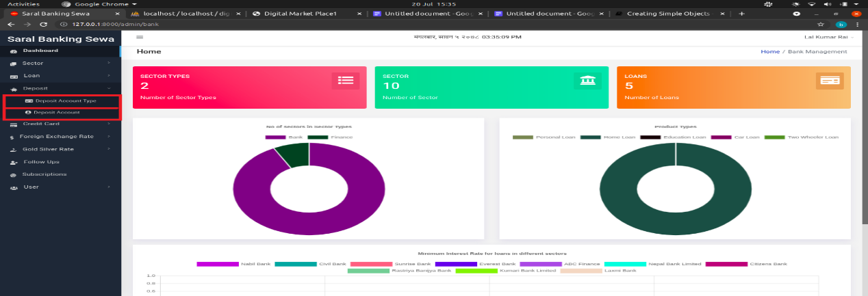Image resolution: width=868 pixels, height=296 pixels.
Task: Click the Sunrise Bank color swatch
Action: click(x=371, y=264)
